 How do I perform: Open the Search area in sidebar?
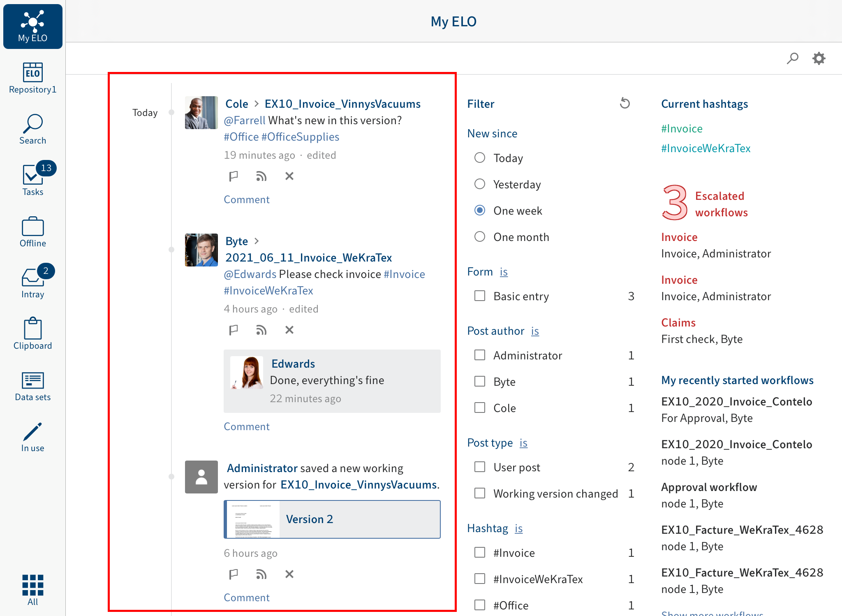(33, 129)
